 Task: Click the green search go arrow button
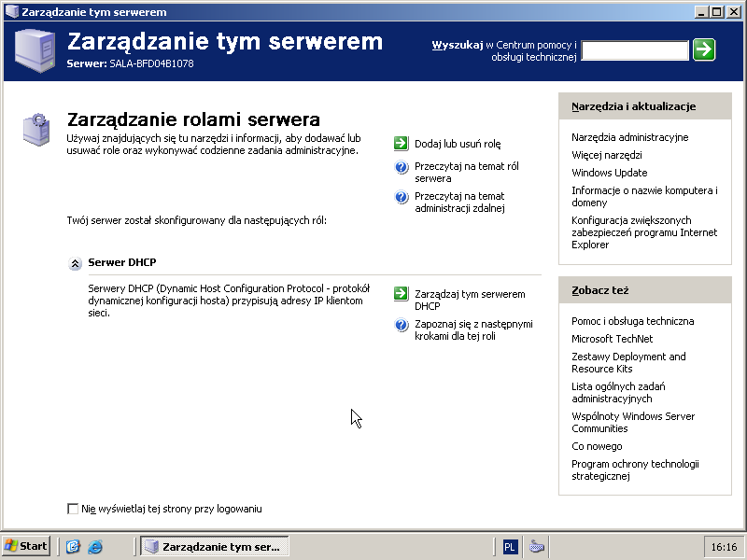[x=704, y=49]
